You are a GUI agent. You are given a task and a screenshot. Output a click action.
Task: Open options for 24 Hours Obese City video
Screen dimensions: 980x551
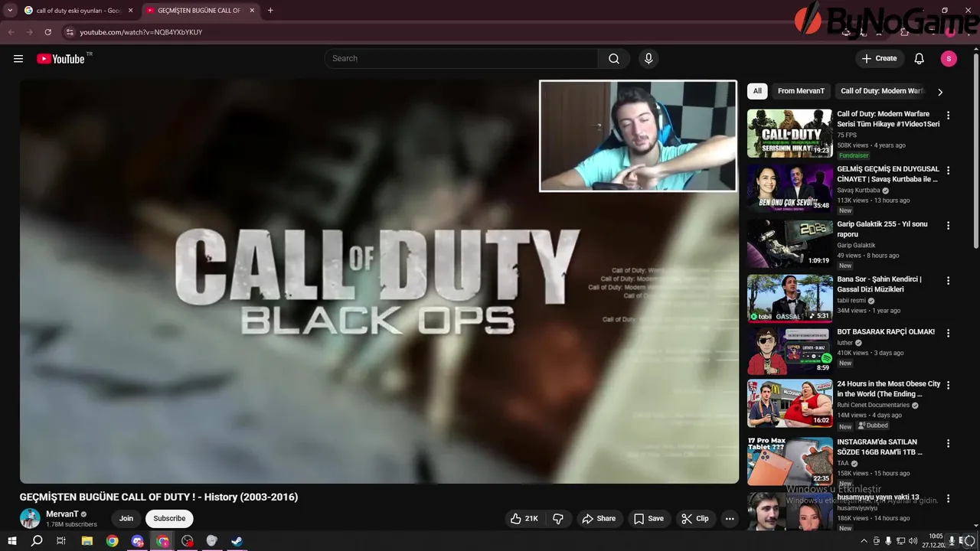[948, 386]
